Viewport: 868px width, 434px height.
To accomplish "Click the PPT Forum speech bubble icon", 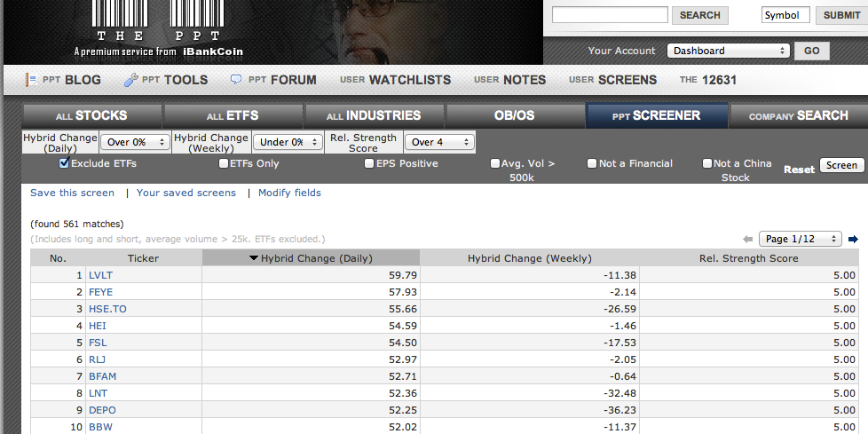I will [236, 79].
